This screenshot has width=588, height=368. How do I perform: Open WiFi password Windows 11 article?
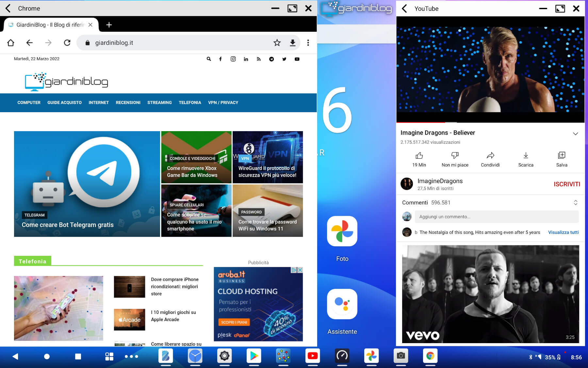click(268, 211)
